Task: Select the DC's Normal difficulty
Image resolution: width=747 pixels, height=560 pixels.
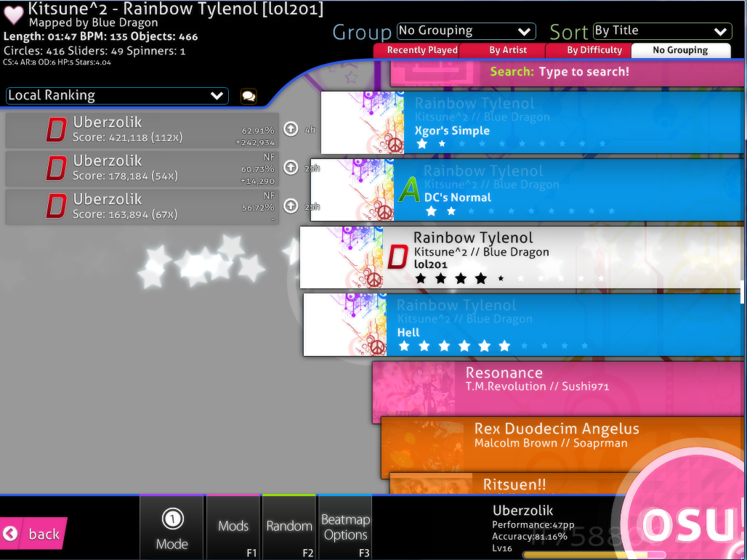Action: [528, 190]
